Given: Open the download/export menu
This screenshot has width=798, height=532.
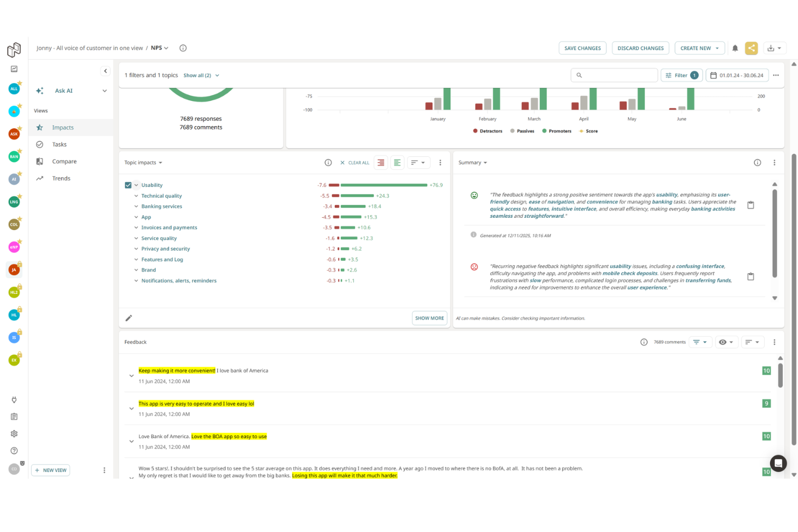Looking at the screenshot, I should tap(775, 48).
